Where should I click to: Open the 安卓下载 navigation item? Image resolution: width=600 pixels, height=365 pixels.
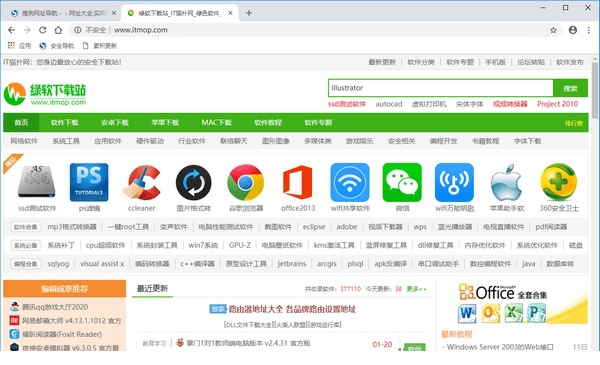pos(115,122)
